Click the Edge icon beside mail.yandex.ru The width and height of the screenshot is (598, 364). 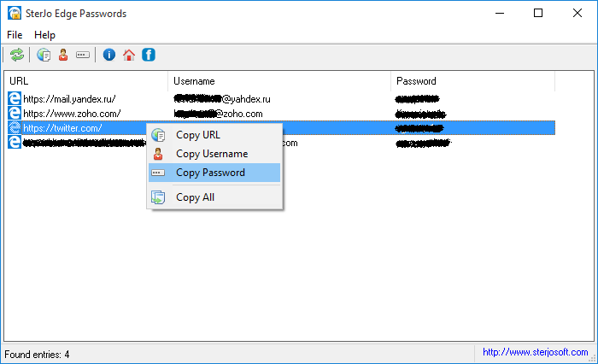click(15, 99)
